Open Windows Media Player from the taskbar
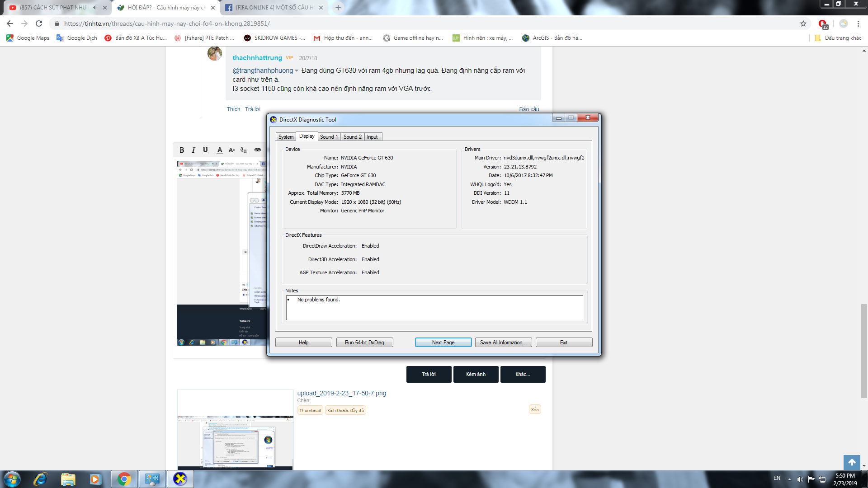The width and height of the screenshot is (868, 488). tap(95, 479)
